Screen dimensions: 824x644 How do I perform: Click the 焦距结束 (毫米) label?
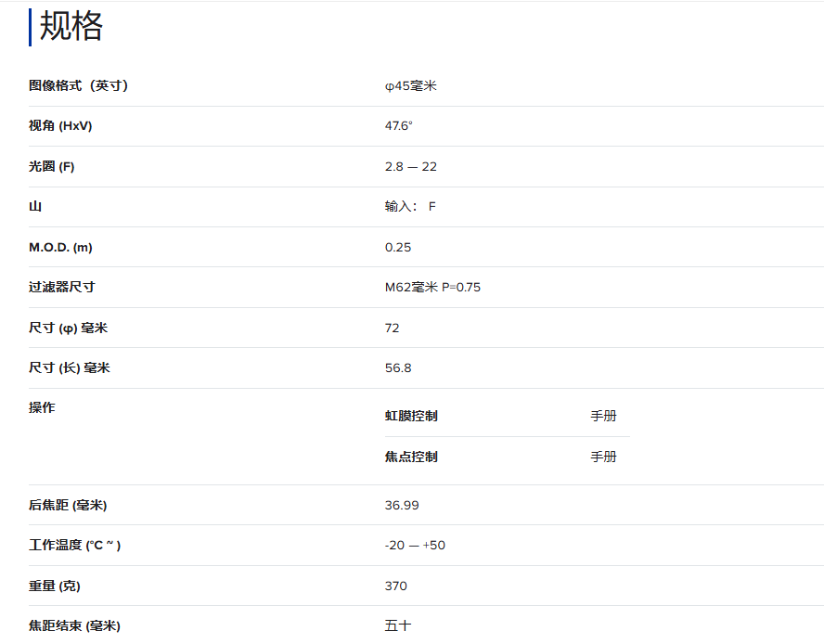pos(74,626)
